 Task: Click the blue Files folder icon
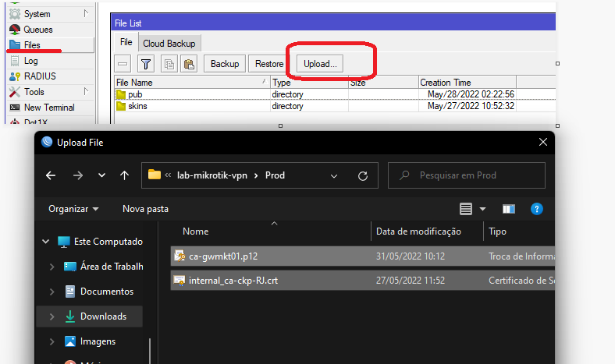tap(15, 44)
